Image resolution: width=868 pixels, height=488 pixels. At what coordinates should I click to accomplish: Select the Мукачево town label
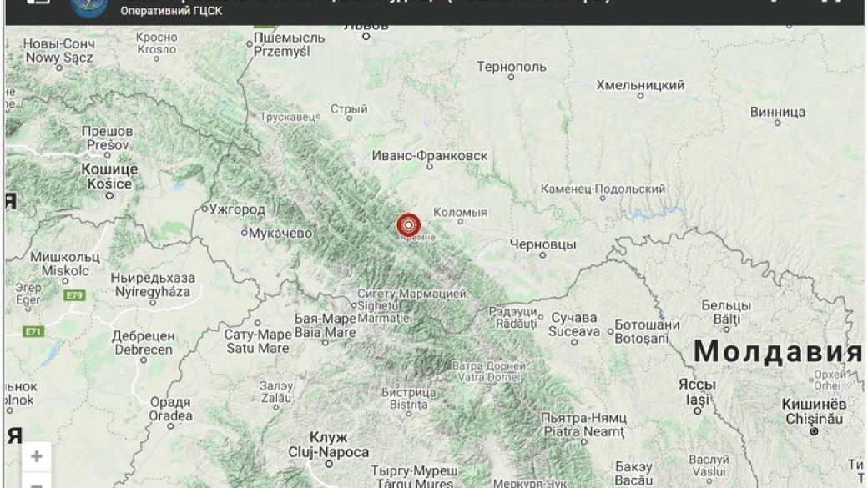[x=280, y=234]
